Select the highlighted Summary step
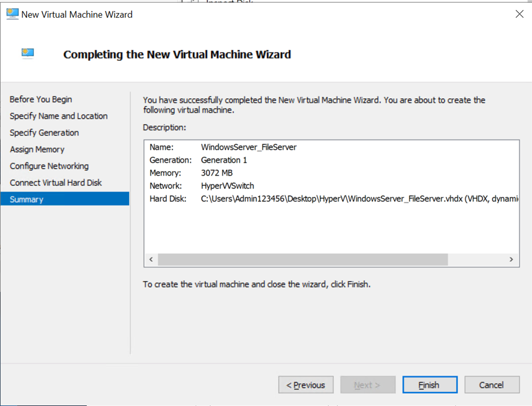 tap(27, 200)
